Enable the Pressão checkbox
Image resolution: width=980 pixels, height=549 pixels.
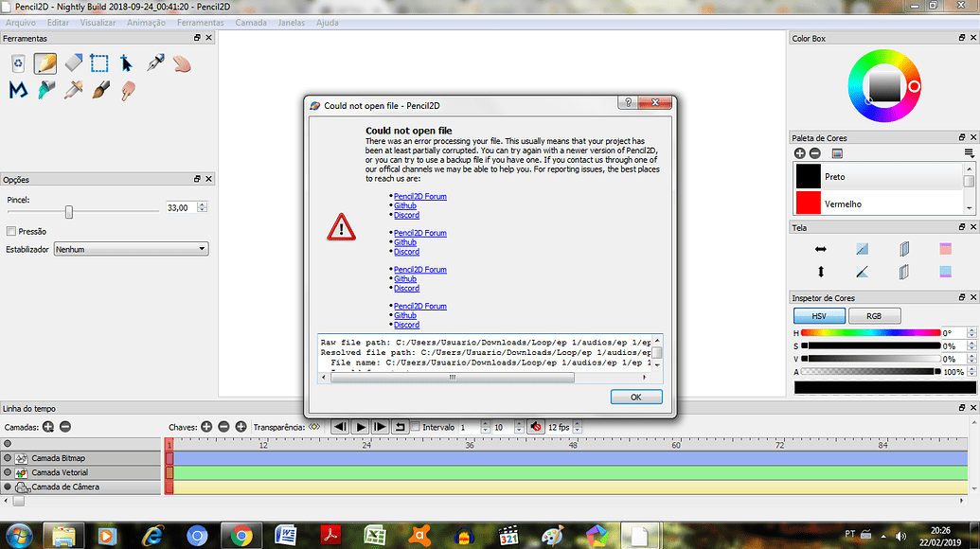point(11,231)
